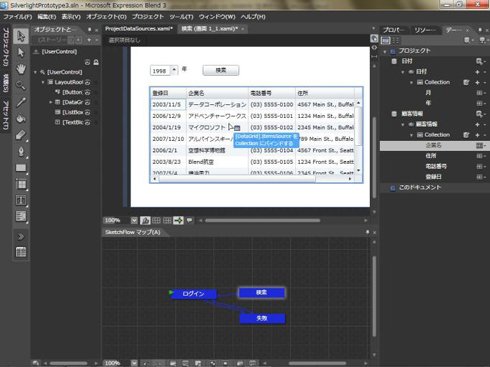Select the 検索 SketchFlow node

coord(262,292)
